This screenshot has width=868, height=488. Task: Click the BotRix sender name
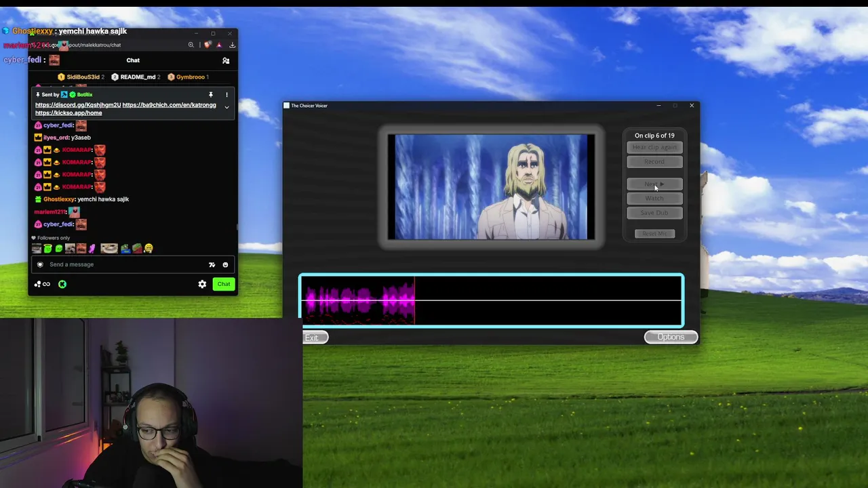click(x=85, y=95)
